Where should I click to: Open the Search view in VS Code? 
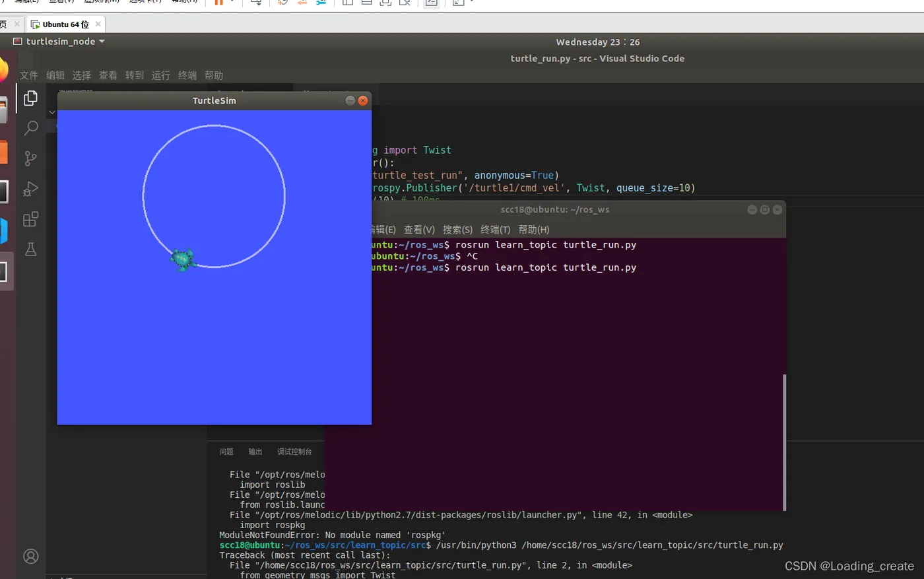tap(30, 128)
